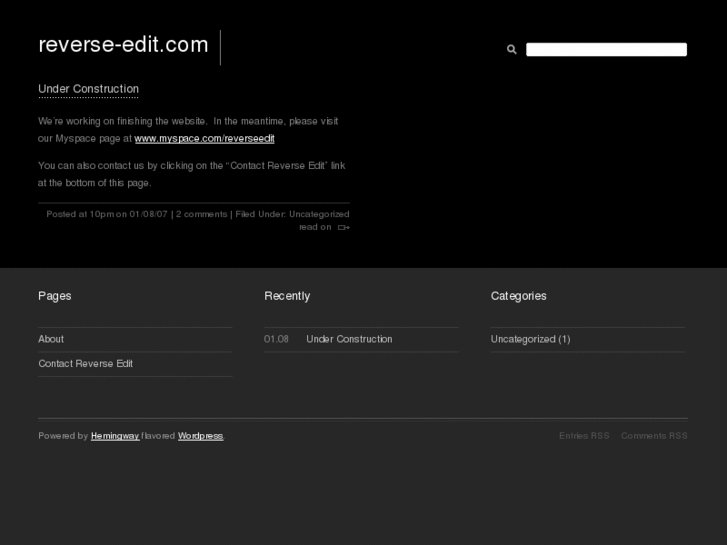Click the Pages section heading
Image resolution: width=727 pixels, height=545 pixels.
coord(55,296)
